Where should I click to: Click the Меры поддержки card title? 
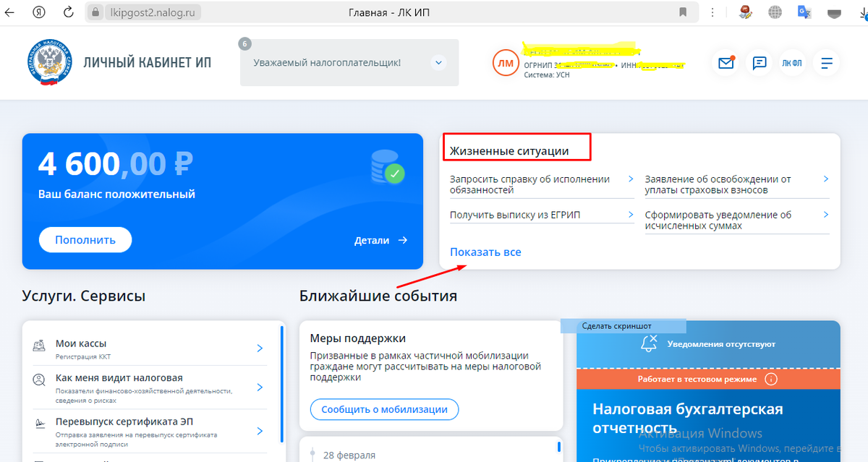tap(358, 338)
